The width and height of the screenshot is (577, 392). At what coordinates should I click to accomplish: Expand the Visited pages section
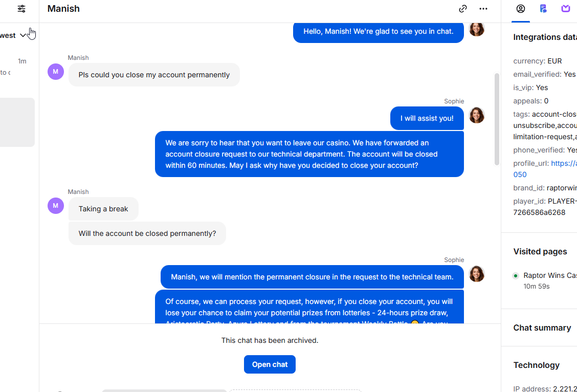pyautogui.click(x=540, y=251)
